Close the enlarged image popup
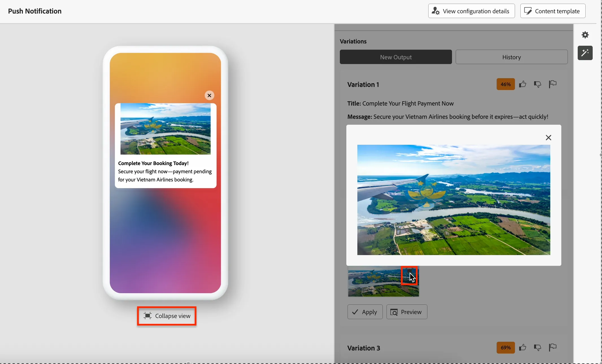602x364 pixels. [548, 137]
